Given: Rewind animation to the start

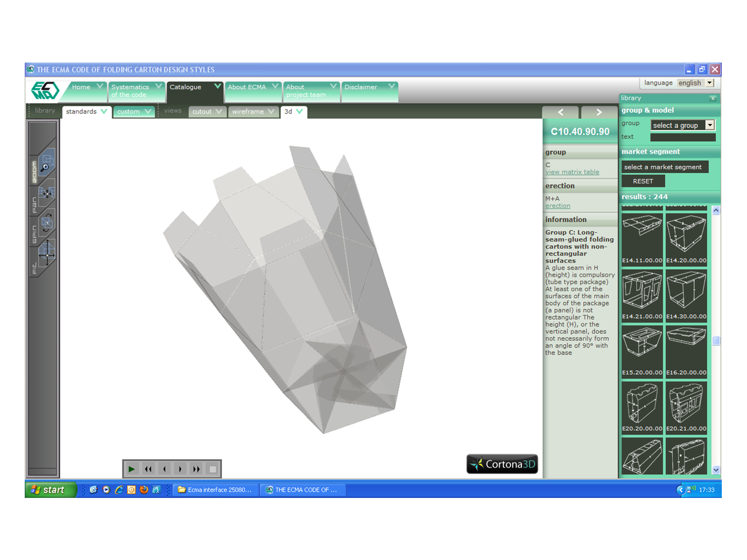Looking at the screenshot, I should (x=148, y=469).
